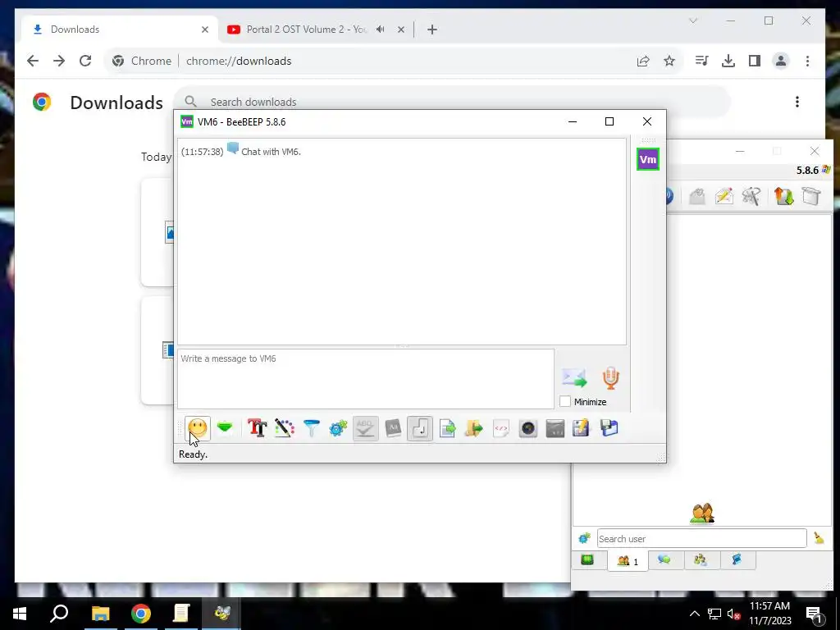840x630 pixels.
Task: Open the Chrome downloads tray icon
Action: pyautogui.click(x=728, y=61)
